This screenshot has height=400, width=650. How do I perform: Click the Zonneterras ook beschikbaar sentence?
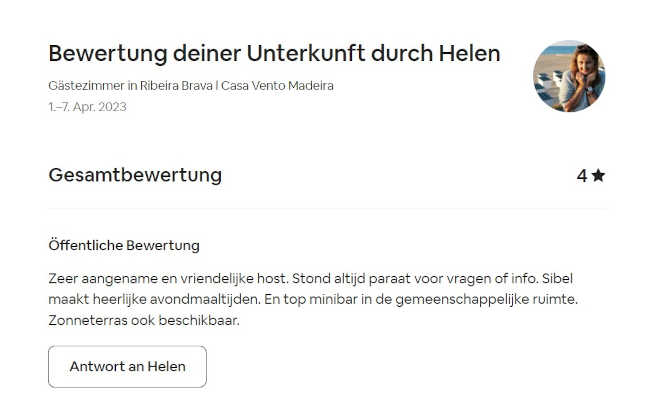[144, 320]
